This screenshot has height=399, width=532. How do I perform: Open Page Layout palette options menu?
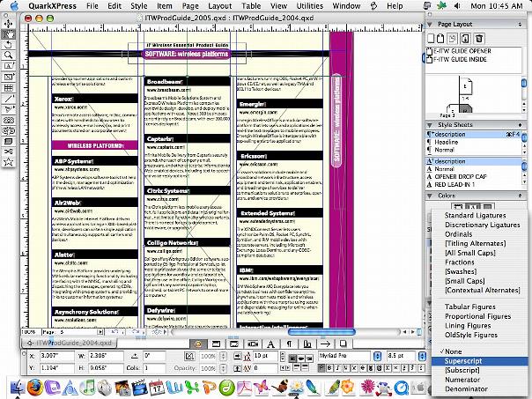pos(520,25)
